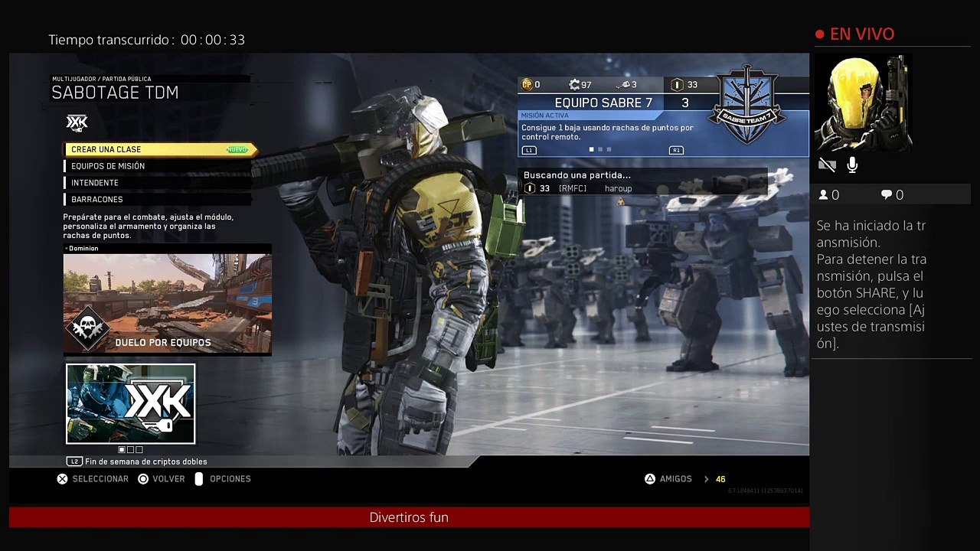The width and height of the screenshot is (980, 551).
Task: Click the XXK clan emblem under the title
Action: pyautogui.click(x=77, y=123)
